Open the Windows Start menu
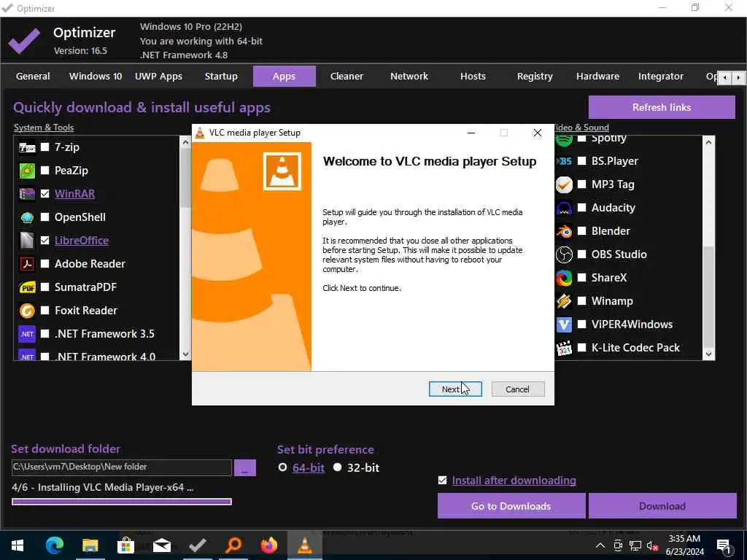747x560 pixels. [18, 545]
